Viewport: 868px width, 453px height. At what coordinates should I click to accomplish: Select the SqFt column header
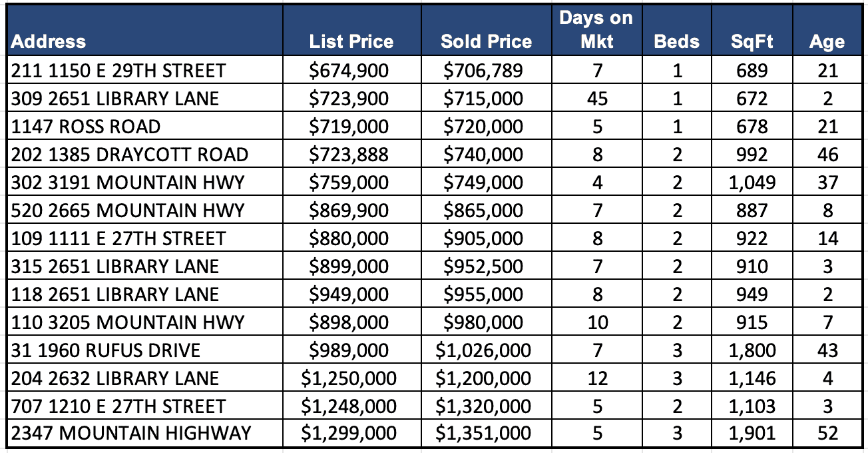tap(752, 41)
